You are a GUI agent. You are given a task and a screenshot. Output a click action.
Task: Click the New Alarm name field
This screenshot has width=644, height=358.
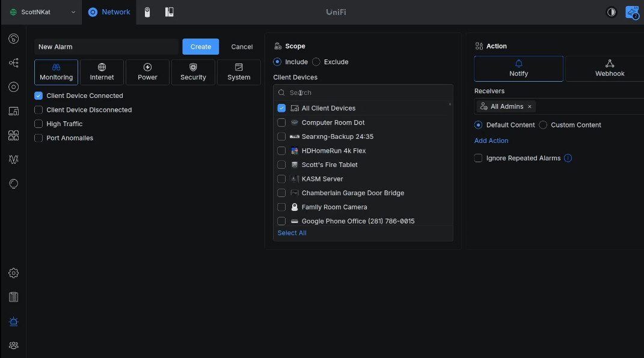click(106, 47)
